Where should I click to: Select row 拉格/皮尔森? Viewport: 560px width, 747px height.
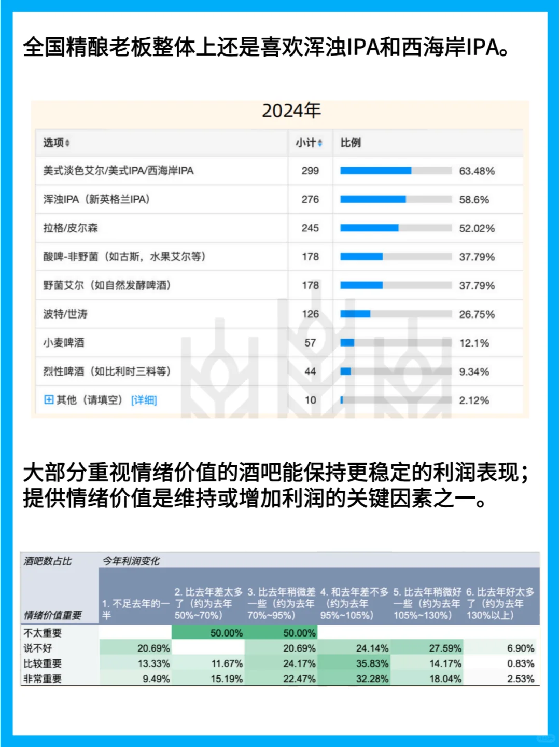(x=279, y=228)
